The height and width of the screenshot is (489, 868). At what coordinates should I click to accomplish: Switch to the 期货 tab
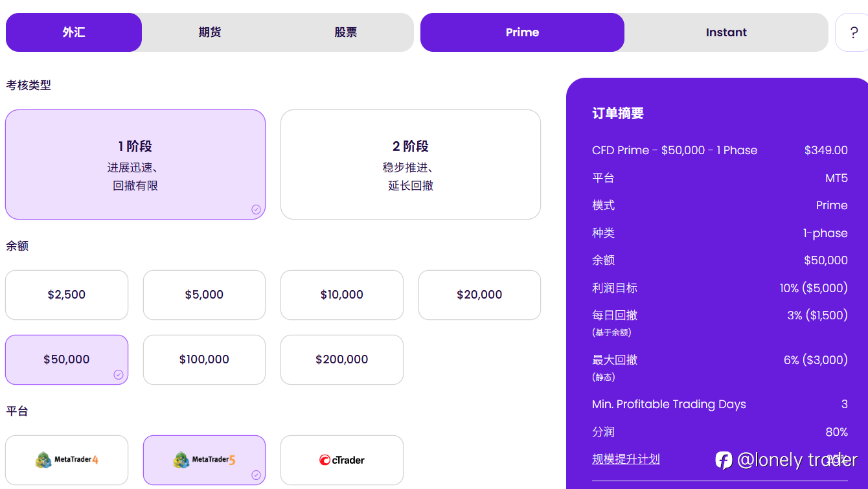pos(210,32)
